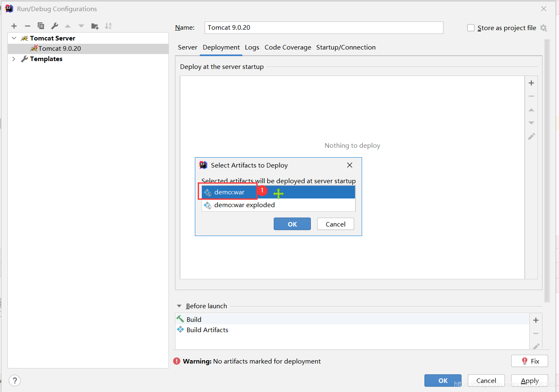
Task: Select demo:war artifact
Action: [279, 192]
